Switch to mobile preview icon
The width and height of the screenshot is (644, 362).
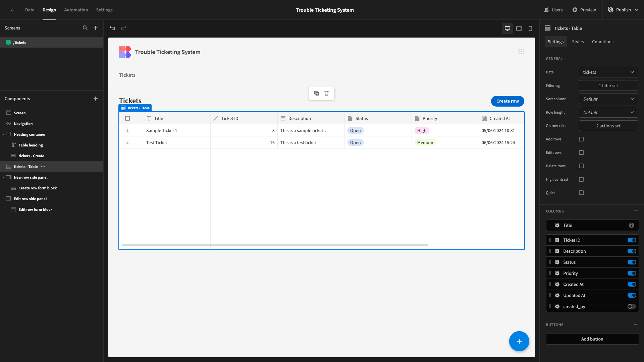tap(530, 28)
